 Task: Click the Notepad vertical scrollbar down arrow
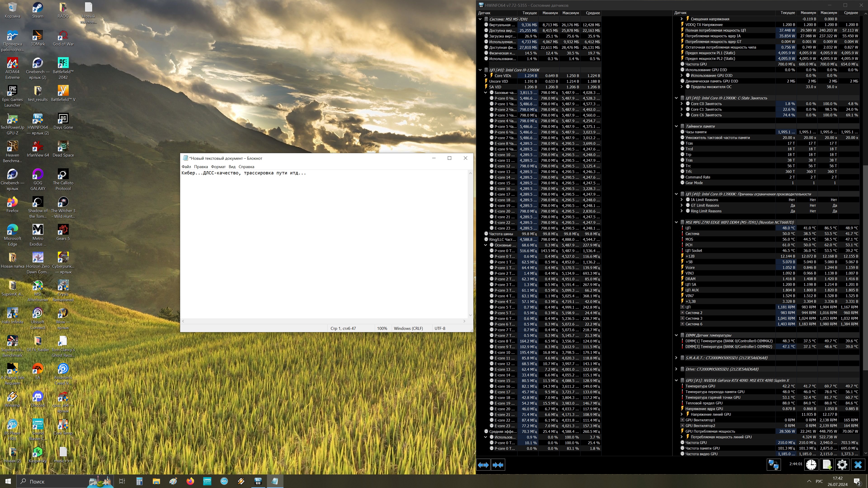470,315
